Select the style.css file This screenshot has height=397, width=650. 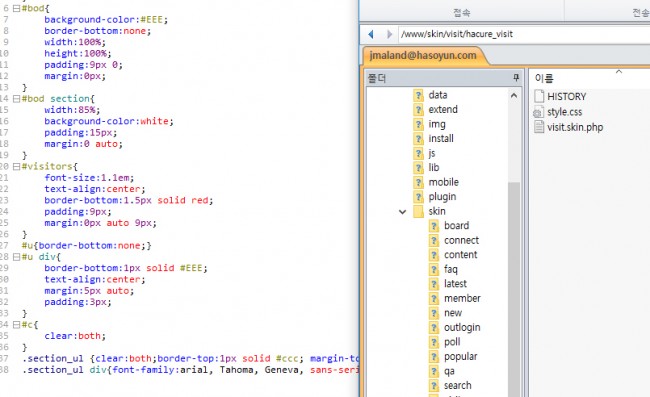pyautogui.click(x=558, y=111)
